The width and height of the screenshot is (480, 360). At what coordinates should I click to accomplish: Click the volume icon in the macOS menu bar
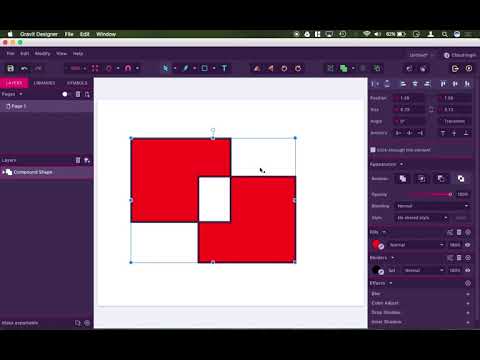pos(377,34)
